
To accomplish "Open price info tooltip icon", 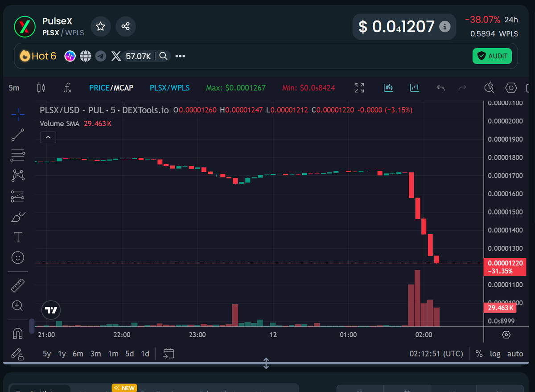I will coord(444,27).
